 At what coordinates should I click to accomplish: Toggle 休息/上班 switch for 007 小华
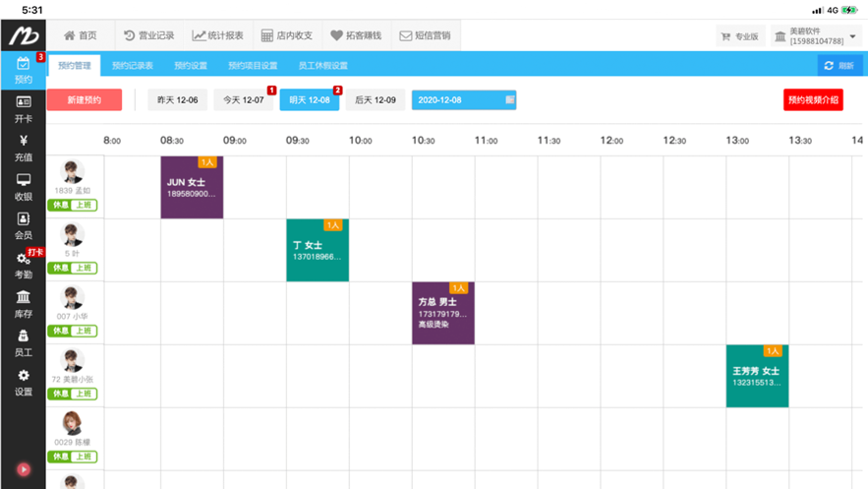(73, 331)
